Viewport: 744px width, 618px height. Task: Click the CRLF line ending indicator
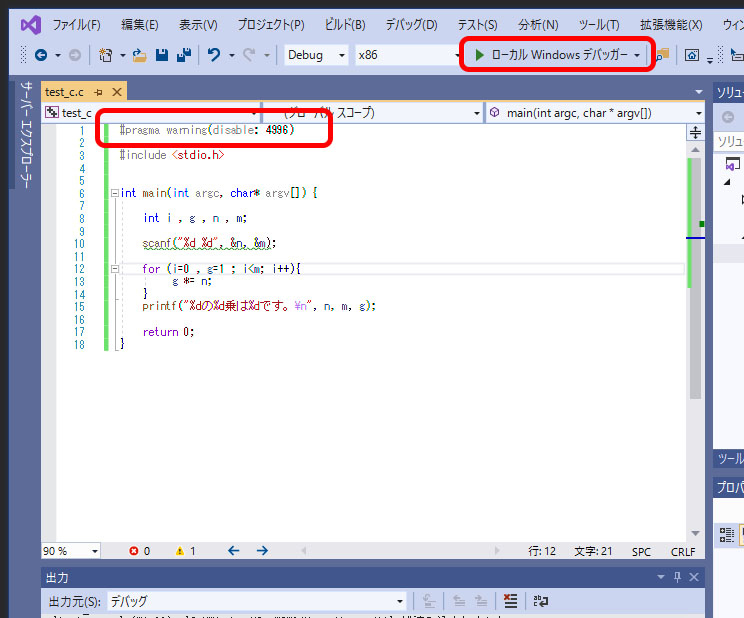click(x=683, y=552)
